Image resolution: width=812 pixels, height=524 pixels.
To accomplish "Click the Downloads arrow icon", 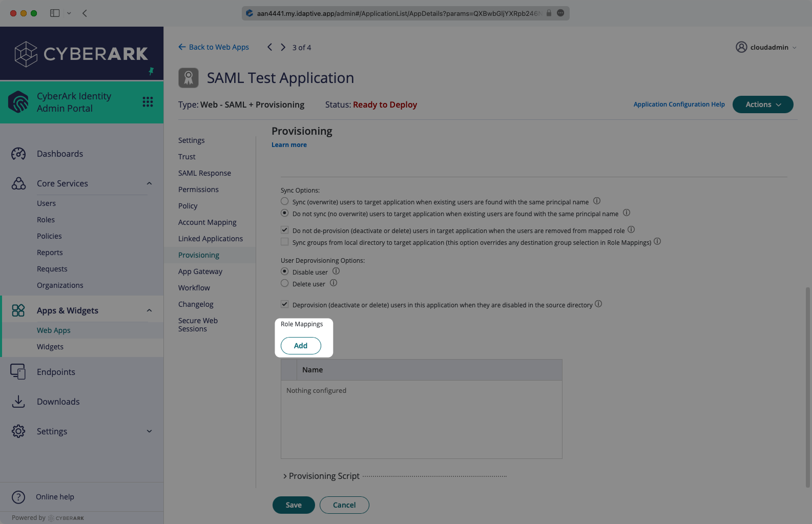I will (18, 402).
